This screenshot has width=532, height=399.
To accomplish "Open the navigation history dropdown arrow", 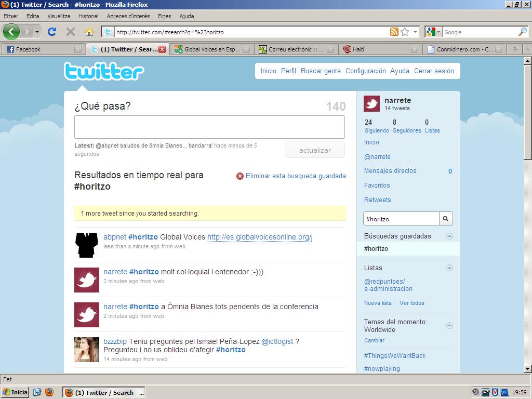I will tap(37, 32).
